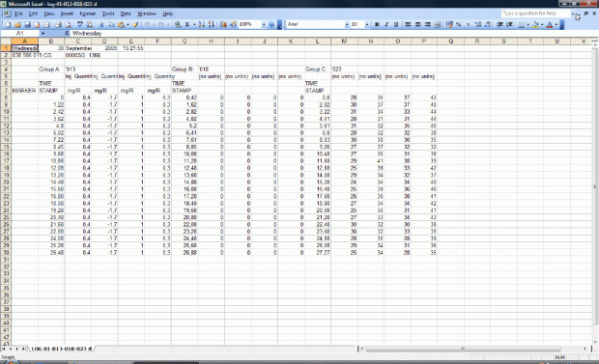This screenshot has height=364, width=599.
Task: Cut the selection with the scissors icon
Action: tap(101, 24)
